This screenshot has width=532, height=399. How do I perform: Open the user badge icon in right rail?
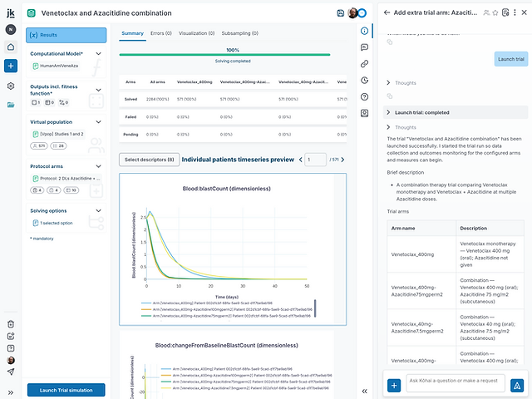(x=364, y=113)
